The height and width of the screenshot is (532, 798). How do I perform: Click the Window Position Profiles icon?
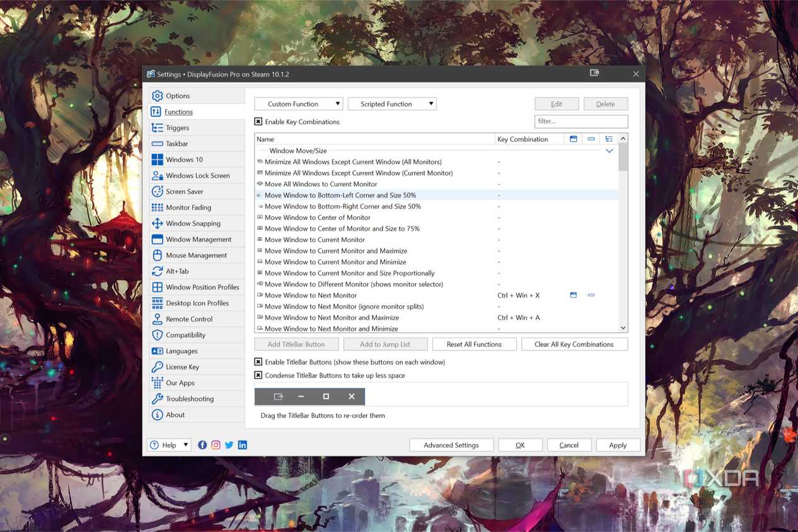(157, 287)
